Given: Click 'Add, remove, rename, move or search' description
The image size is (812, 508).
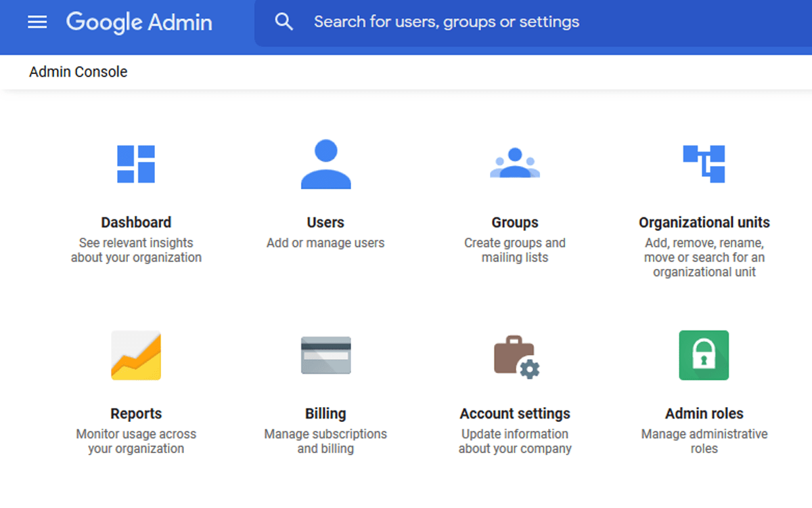Looking at the screenshot, I should [x=704, y=257].
